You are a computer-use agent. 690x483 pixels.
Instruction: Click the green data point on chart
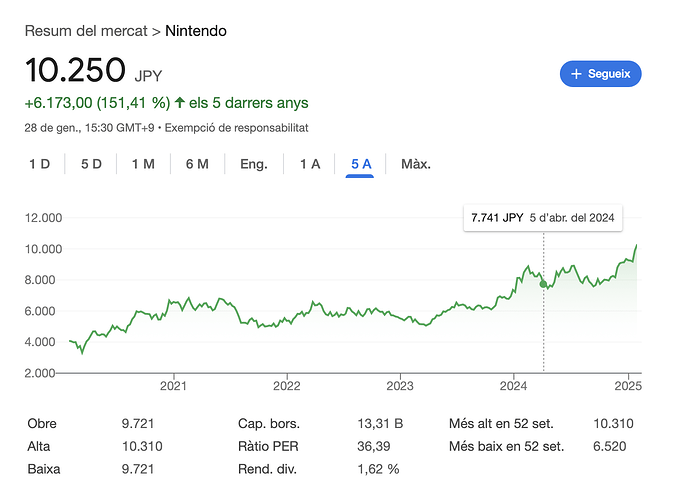[x=543, y=284]
